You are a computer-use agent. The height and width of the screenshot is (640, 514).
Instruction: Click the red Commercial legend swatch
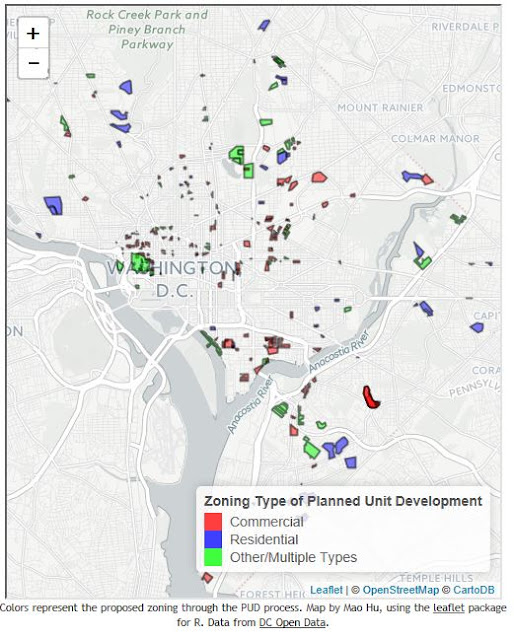tap(213, 522)
